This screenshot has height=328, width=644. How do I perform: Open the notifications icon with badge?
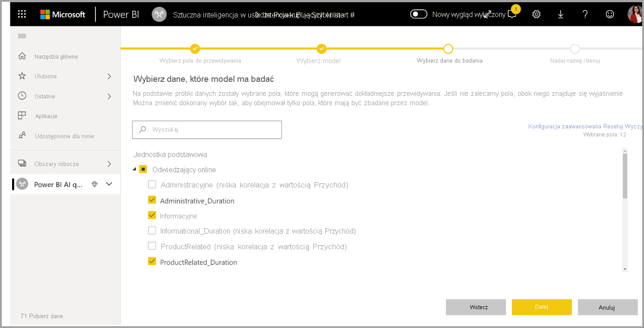pos(512,14)
